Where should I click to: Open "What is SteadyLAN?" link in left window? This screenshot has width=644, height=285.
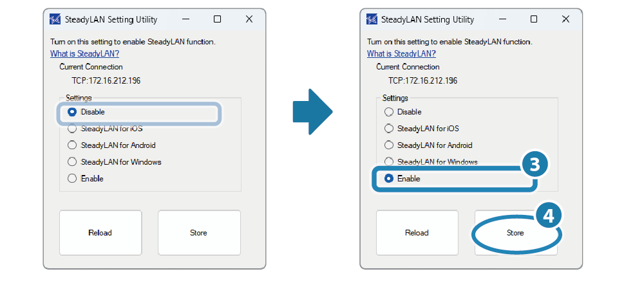[x=84, y=53]
